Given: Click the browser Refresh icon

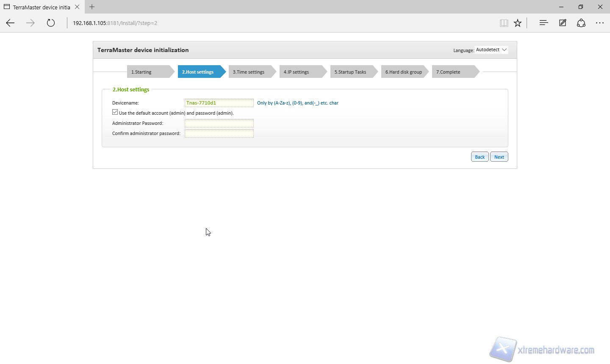Looking at the screenshot, I should [51, 23].
